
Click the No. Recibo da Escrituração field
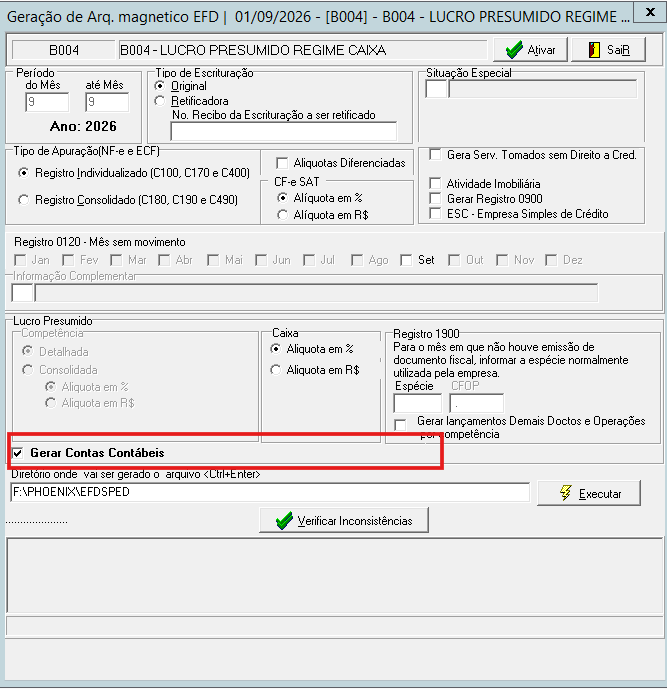283,131
